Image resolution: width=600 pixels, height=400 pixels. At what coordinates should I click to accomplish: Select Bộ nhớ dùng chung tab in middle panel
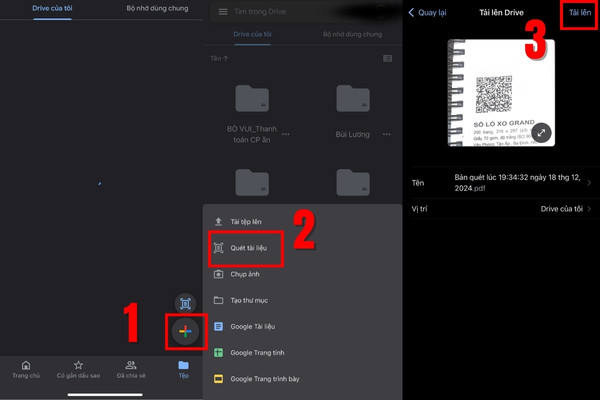click(352, 34)
